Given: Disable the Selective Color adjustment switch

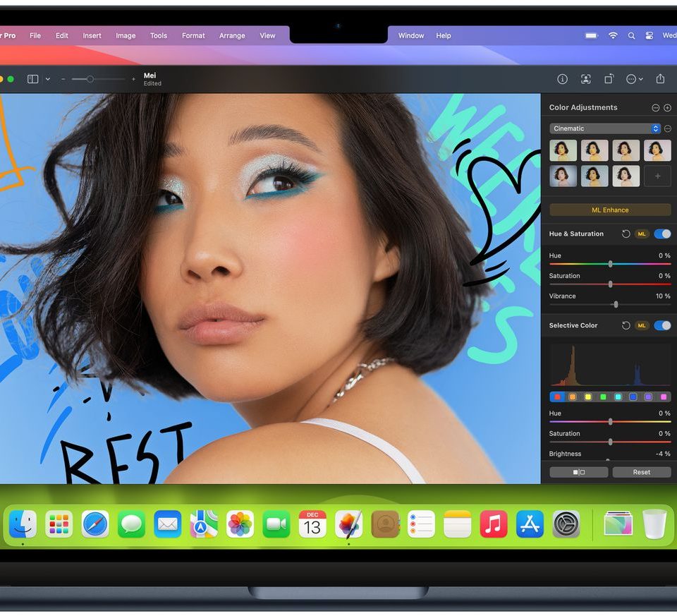Looking at the screenshot, I should pyautogui.click(x=662, y=325).
